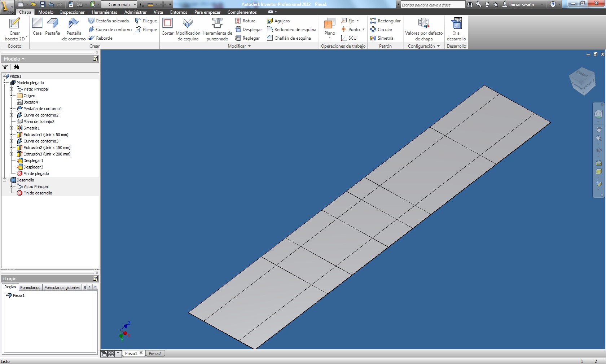Screen dimensions: 606x364
Task: Choose the Cortar tool
Action: tap(167, 26)
